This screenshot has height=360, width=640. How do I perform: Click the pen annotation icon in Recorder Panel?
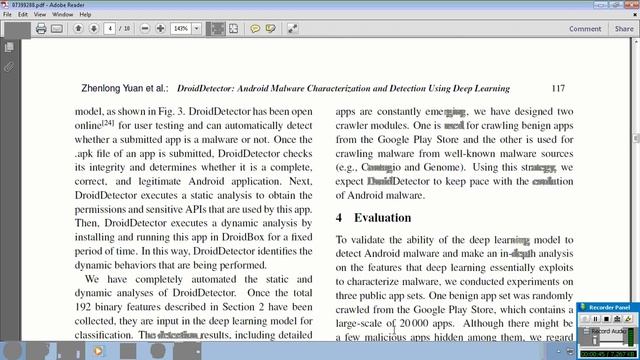click(628, 319)
